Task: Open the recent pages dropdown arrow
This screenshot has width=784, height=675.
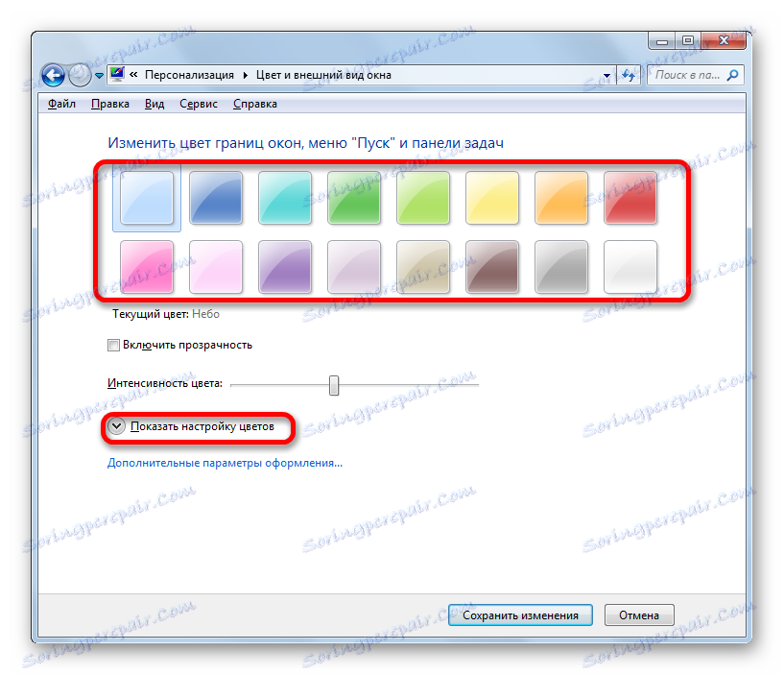Action: click(x=99, y=76)
